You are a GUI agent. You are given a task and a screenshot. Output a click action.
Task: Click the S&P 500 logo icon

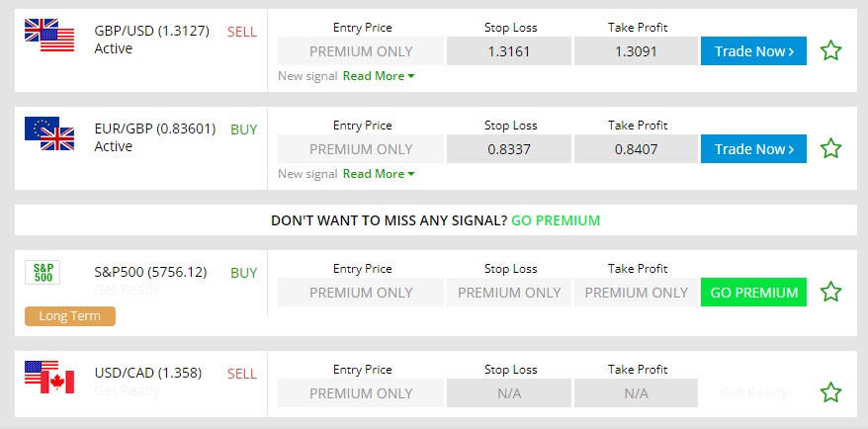43,273
